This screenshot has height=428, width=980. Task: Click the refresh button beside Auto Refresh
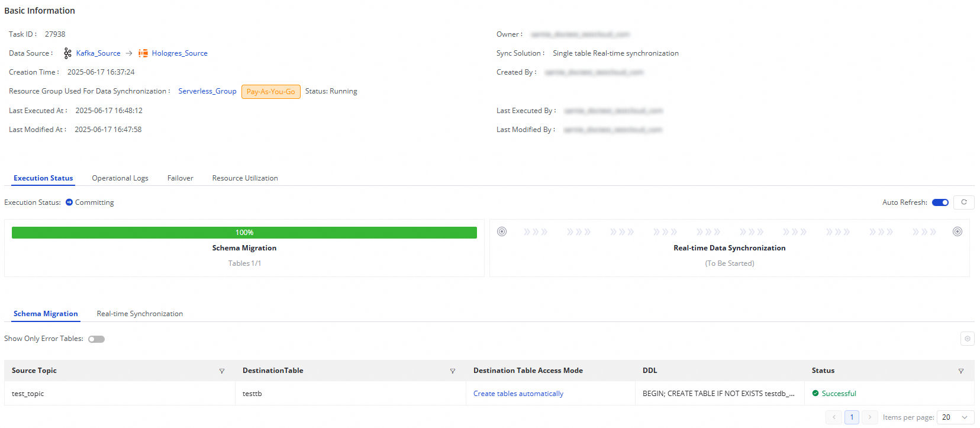964,202
